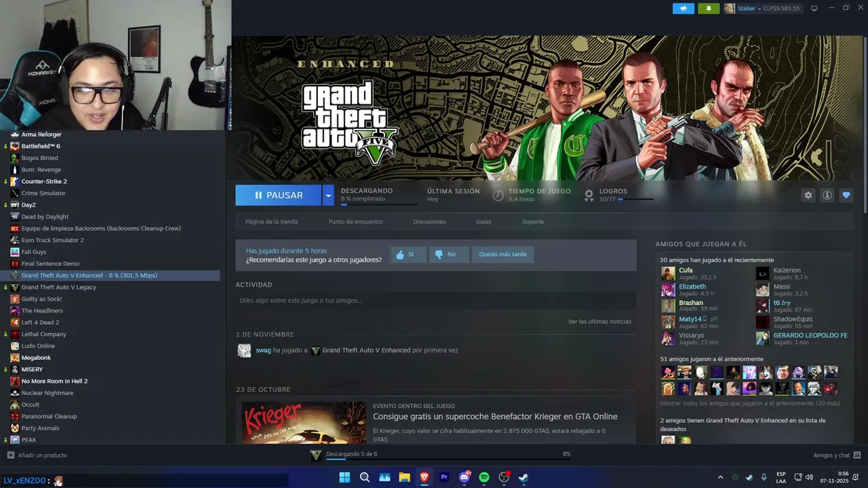Click Left 4 Dead 2 game icon
Screen dimensions: 868x488
click(x=15, y=323)
